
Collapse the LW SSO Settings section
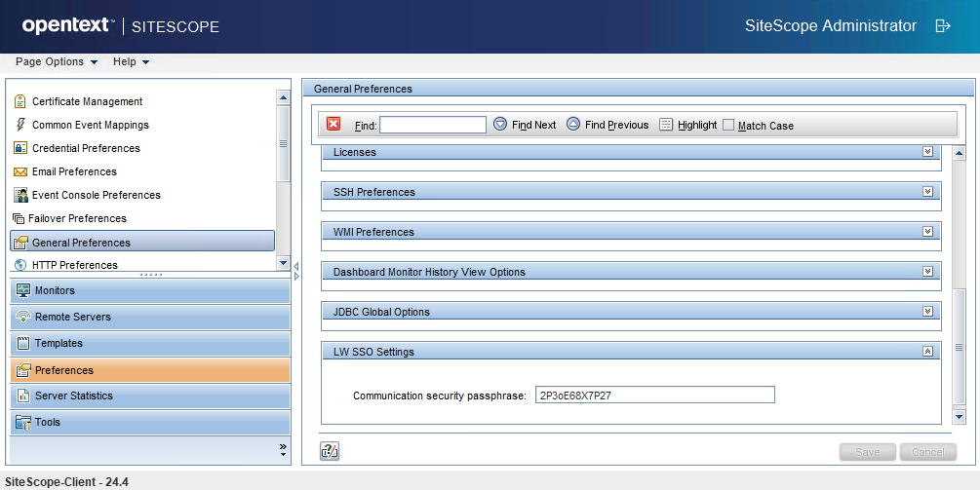click(927, 352)
